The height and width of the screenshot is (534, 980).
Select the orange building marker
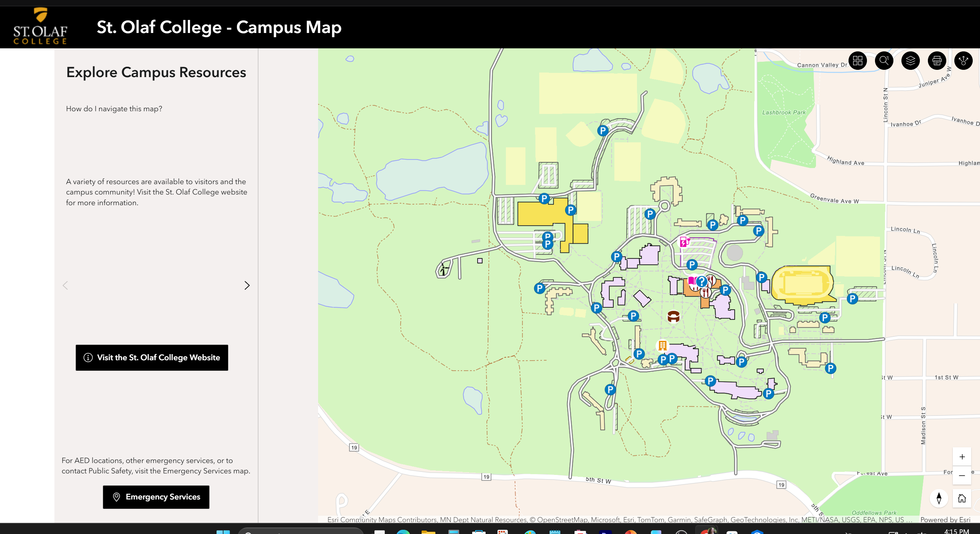(662, 346)
